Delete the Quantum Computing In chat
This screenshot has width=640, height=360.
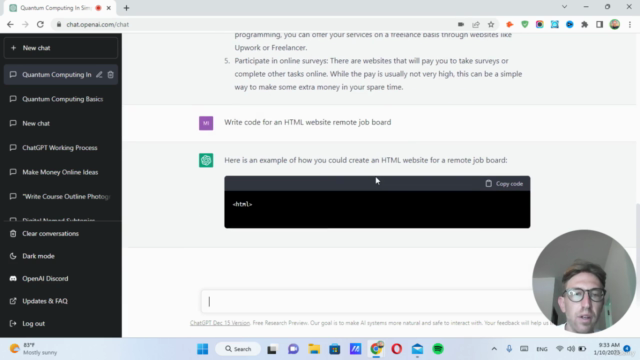coord(111,75)
